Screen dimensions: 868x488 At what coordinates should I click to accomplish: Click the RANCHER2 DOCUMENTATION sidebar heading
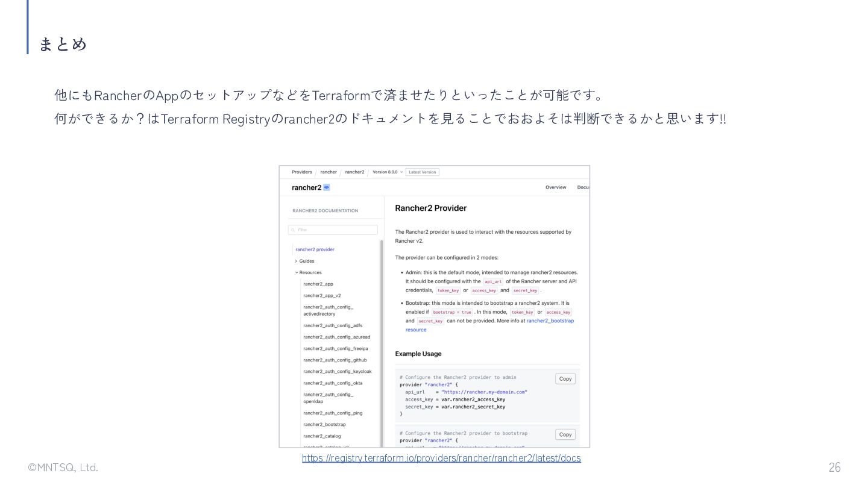click(325, 211)
